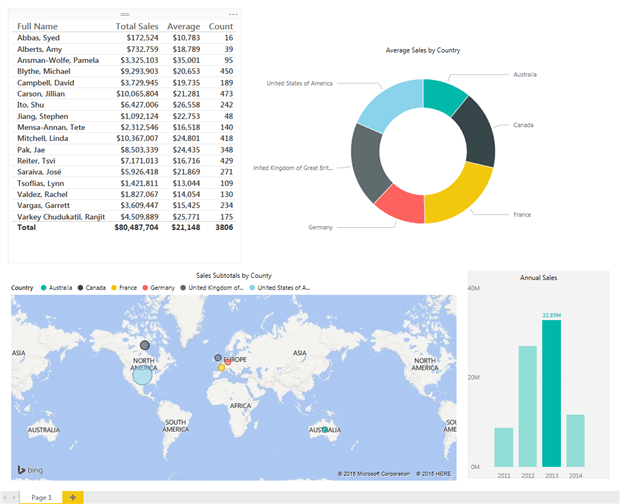Sort table by the Total Sales column header

click(x=137, y=26)
